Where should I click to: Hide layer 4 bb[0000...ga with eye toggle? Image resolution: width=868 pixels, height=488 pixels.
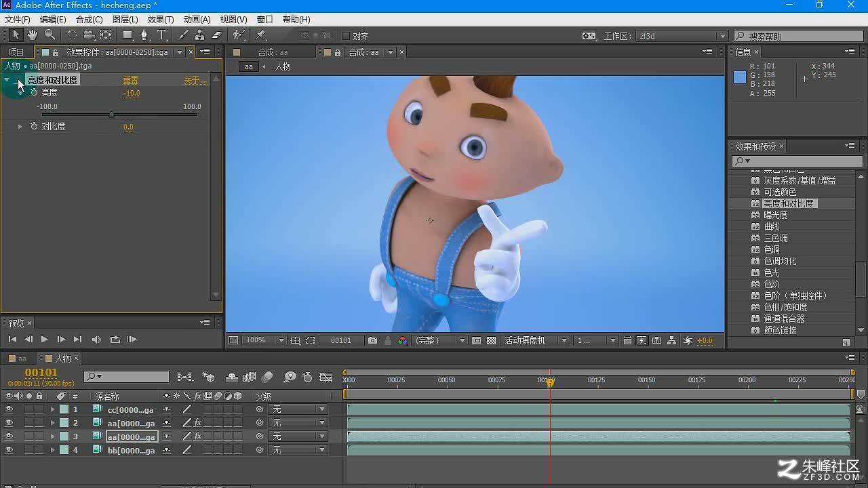pyautogui.click(x=9, y=450)
